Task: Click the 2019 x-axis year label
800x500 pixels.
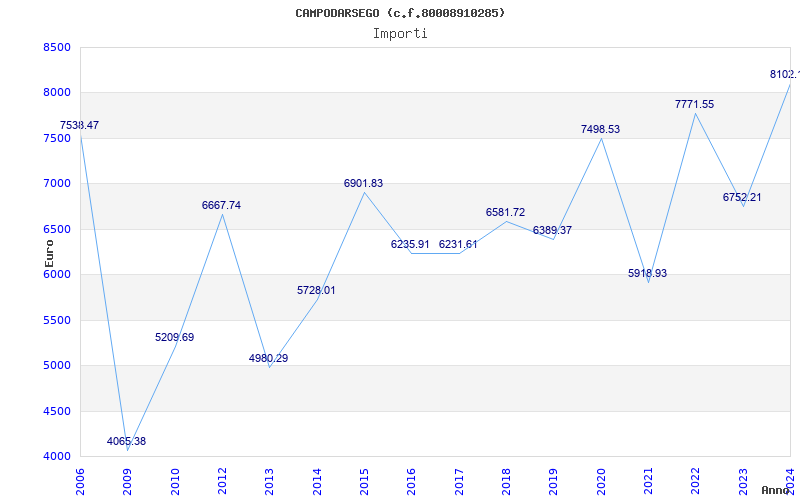Action: (554, 482)
